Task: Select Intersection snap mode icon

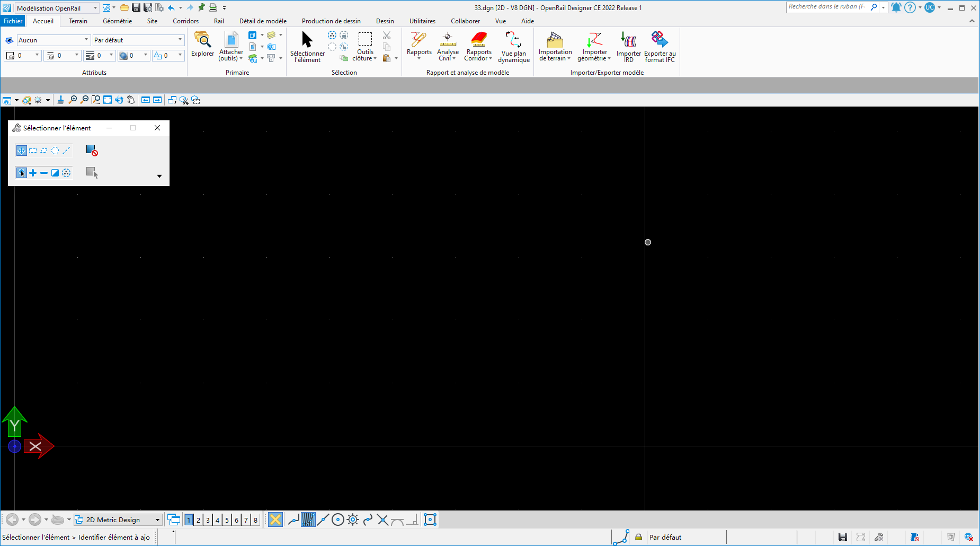Action: [383, 519]
